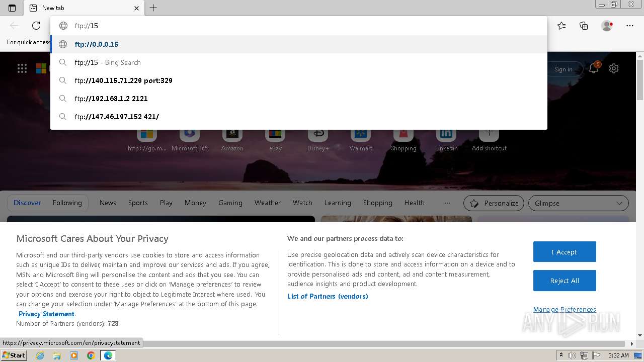The height and width of the screenshot is (362, 644).
Task: Open the Amazon shortcut tile
Action: tap(232, 140)
